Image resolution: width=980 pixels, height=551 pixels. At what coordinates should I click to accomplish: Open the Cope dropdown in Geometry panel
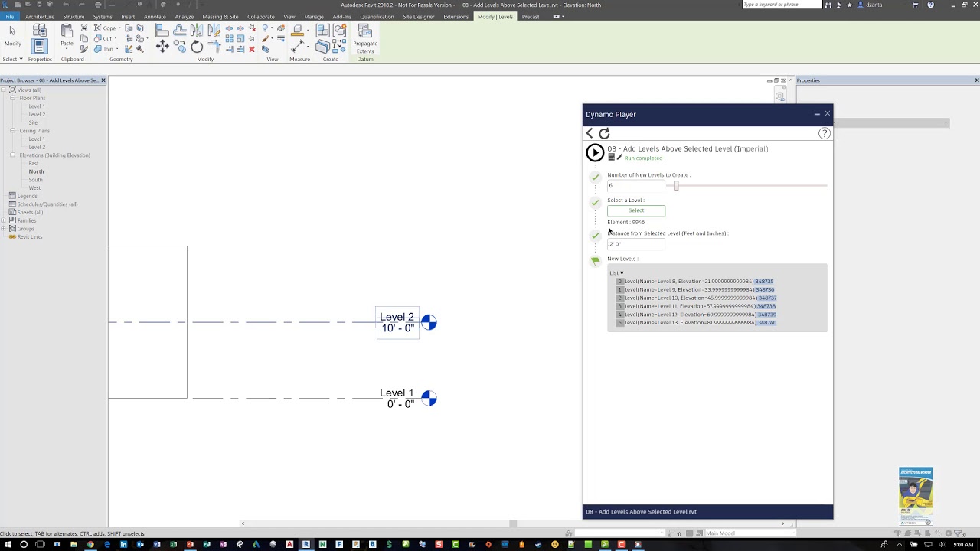click(x=119, y=28)
